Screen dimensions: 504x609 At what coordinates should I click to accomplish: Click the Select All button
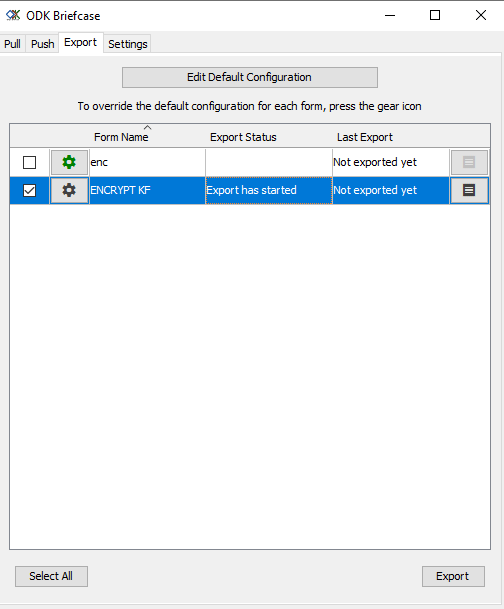(51, 576)
